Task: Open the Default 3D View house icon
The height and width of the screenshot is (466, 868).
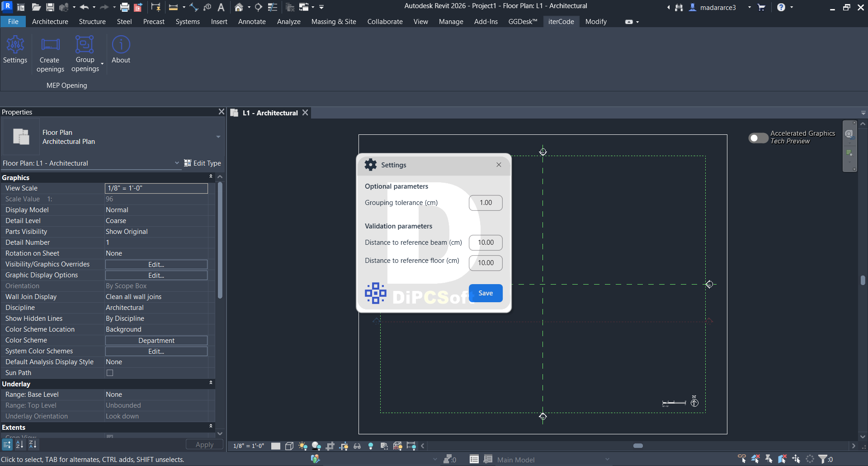Action: (x=239, y=7)
